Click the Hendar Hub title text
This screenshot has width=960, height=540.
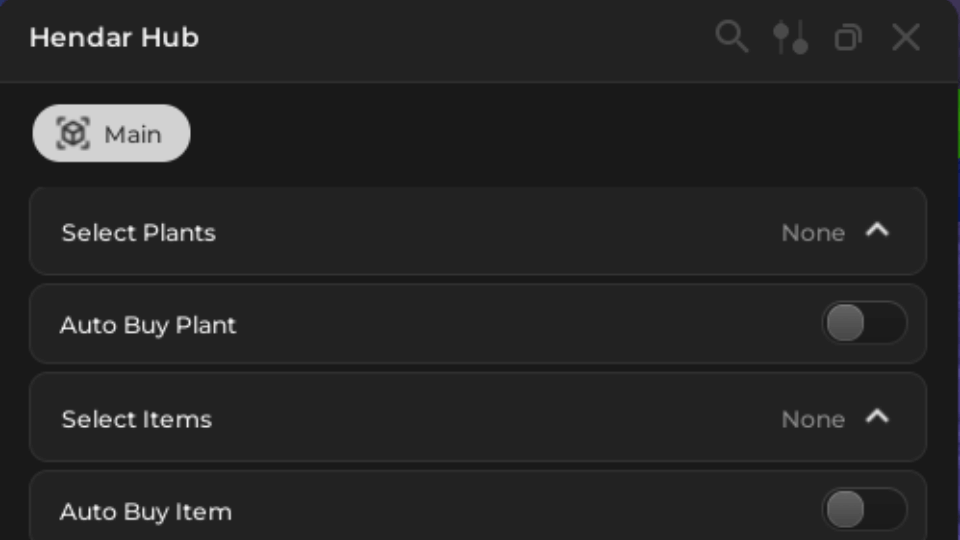[x=114, y=37]
